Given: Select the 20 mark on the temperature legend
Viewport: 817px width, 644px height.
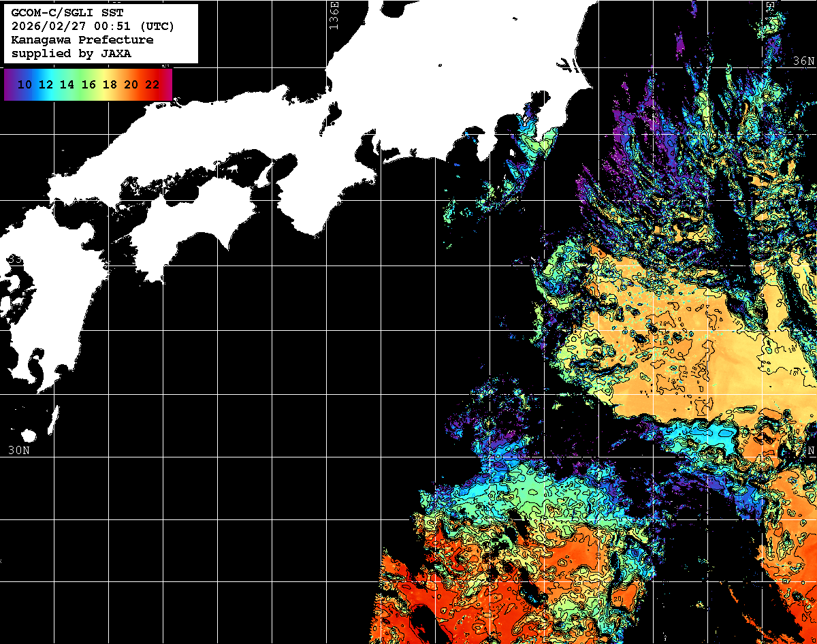Looking at the screenshot, I should click(x=131, y=85).
